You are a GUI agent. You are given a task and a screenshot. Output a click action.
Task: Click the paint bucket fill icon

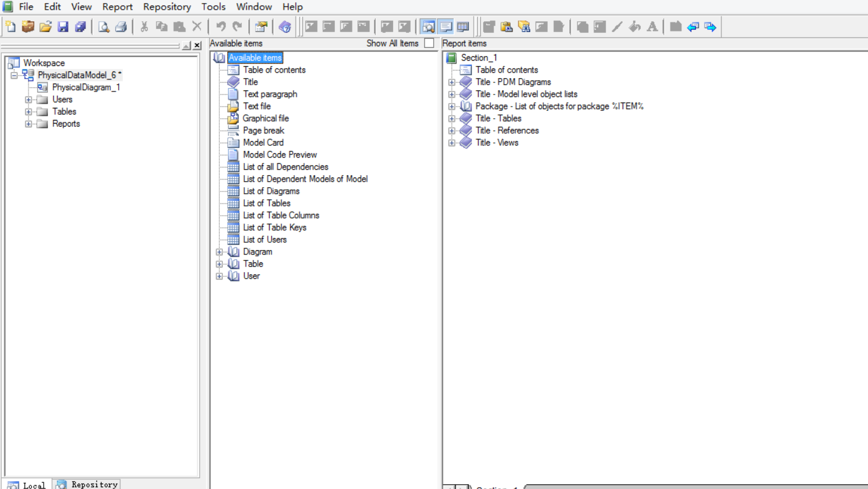[635, 27]
